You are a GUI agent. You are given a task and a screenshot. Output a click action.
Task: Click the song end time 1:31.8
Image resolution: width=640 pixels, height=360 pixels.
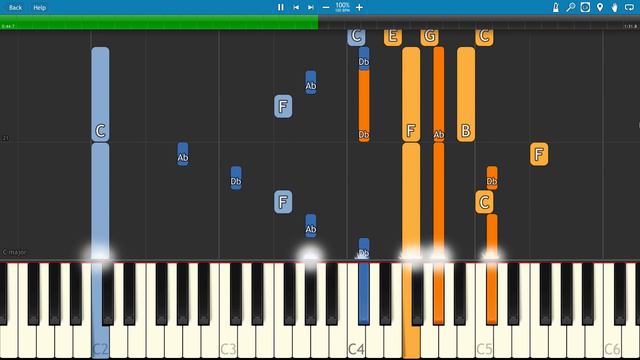[x=630, y=26]
